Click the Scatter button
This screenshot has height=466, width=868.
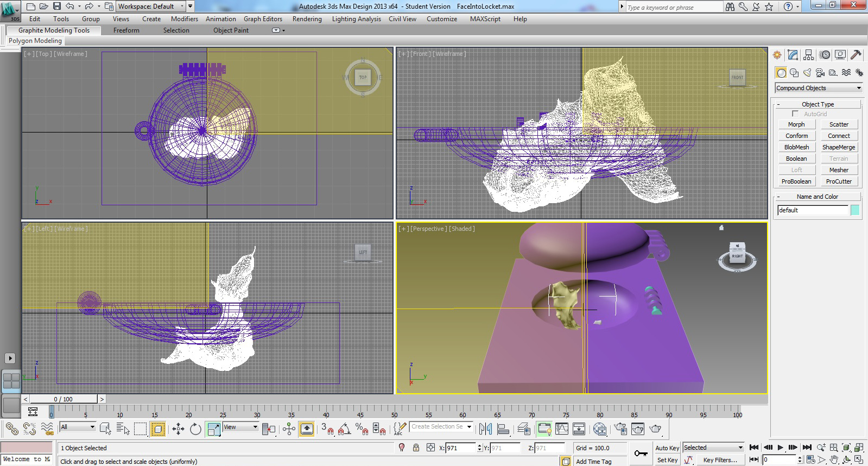pos(839,124)
